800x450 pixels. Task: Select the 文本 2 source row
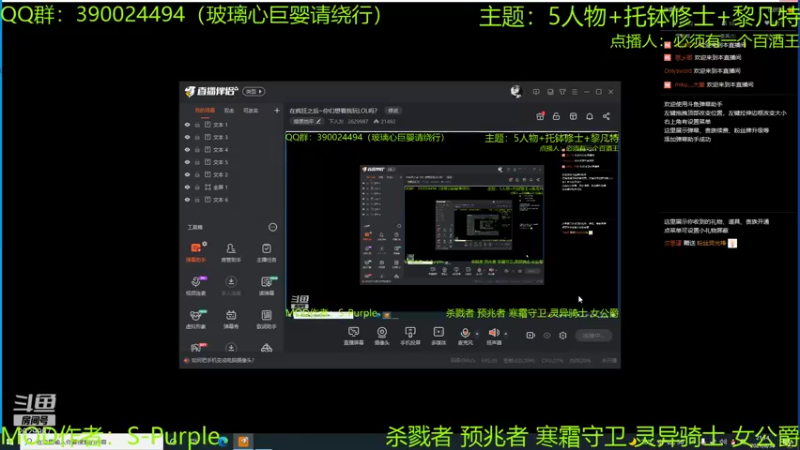point(233,174)
